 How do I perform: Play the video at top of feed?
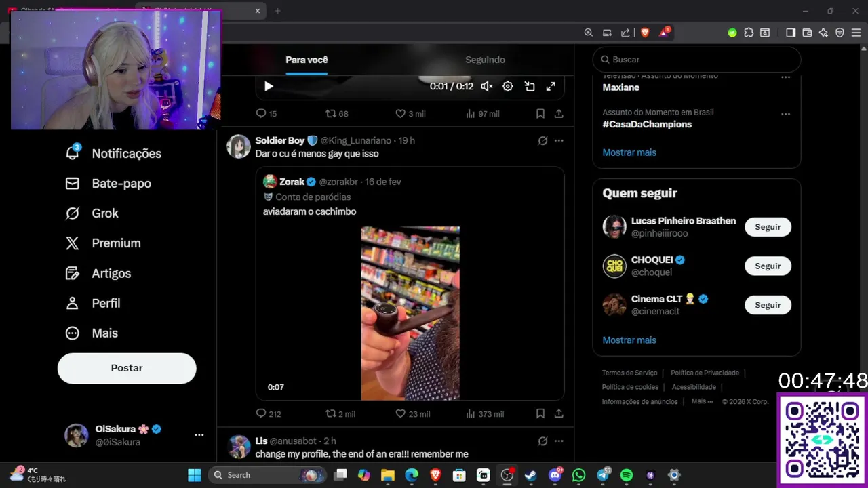click(x=269, y=86)
